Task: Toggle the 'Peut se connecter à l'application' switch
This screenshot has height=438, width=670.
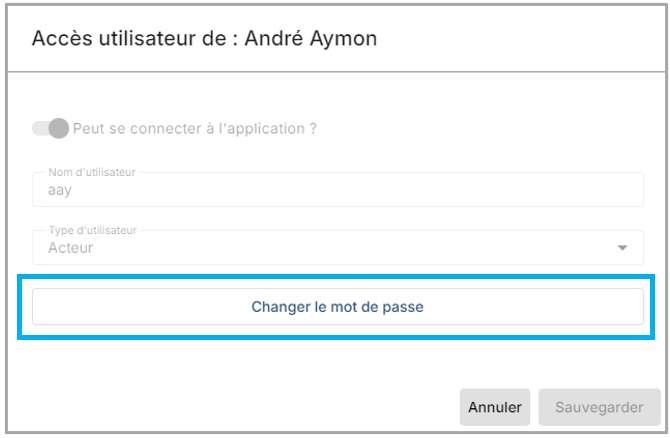Action: pyautogui.click(x=50, y=129)
